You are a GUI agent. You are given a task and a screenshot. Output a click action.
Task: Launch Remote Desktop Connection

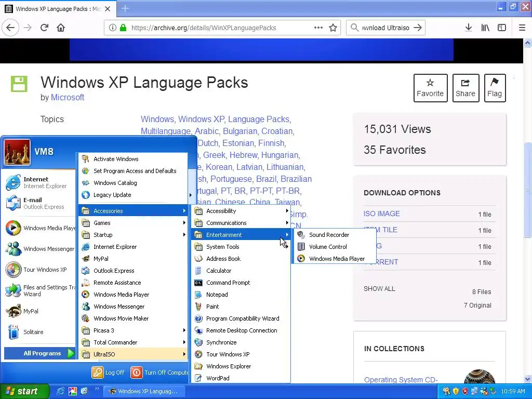(241, 330)
